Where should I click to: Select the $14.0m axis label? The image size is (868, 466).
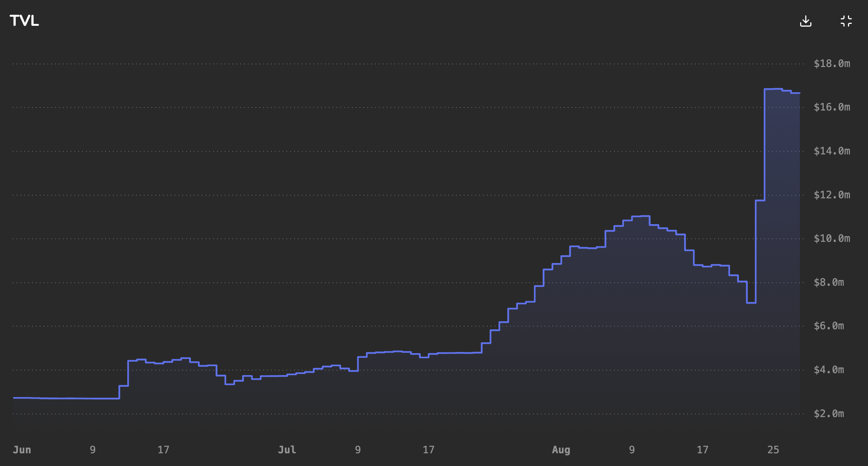[832, 151]
